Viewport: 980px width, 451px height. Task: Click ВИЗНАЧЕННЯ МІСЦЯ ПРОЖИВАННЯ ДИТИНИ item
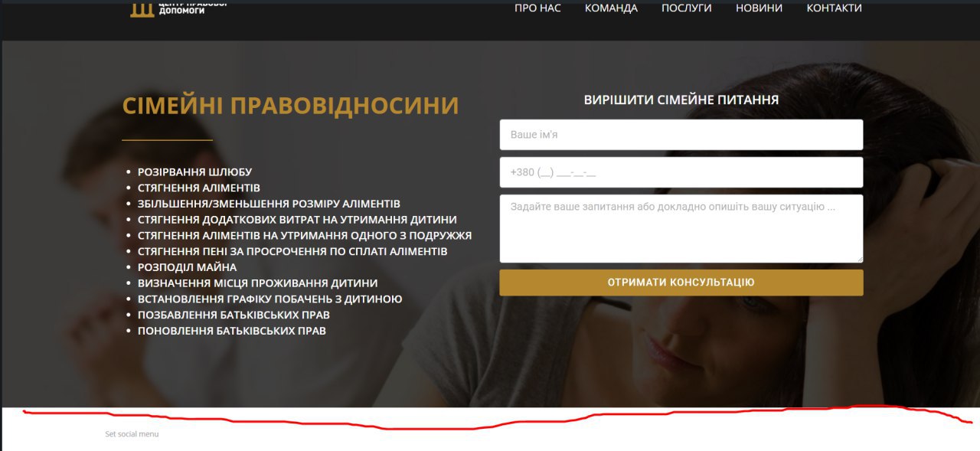[258, 283]
